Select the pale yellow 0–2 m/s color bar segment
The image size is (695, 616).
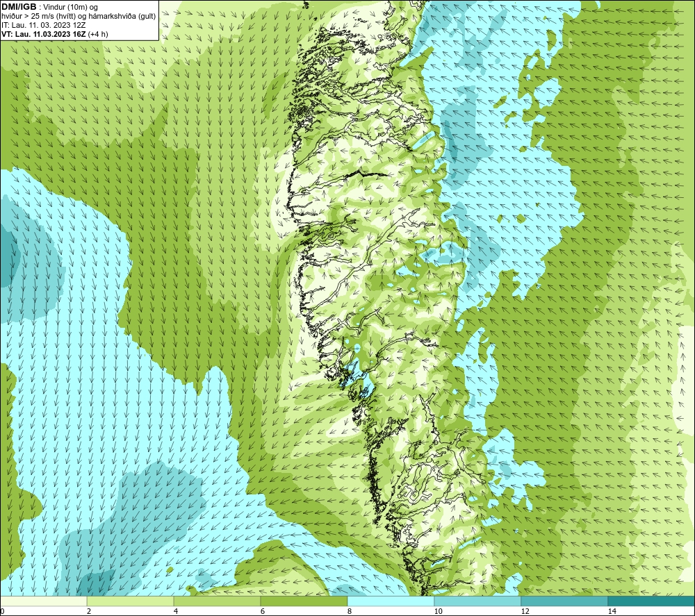click(x=43, y=601)
